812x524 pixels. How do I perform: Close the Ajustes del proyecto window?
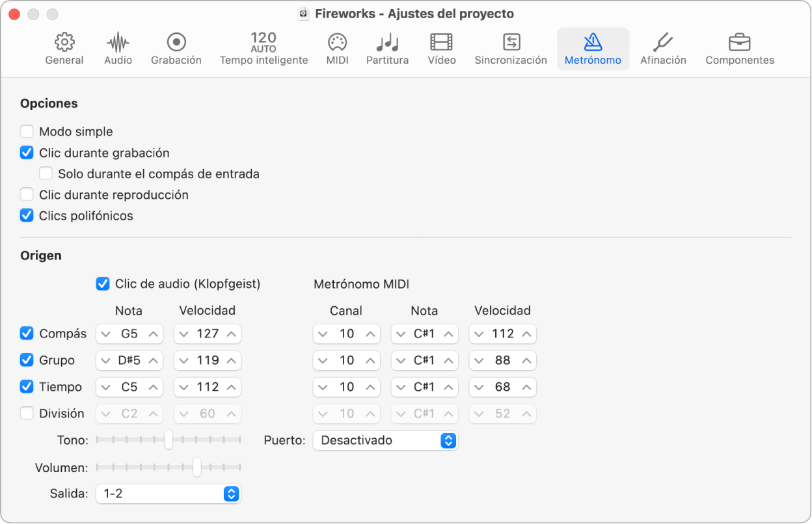[14, 14]
